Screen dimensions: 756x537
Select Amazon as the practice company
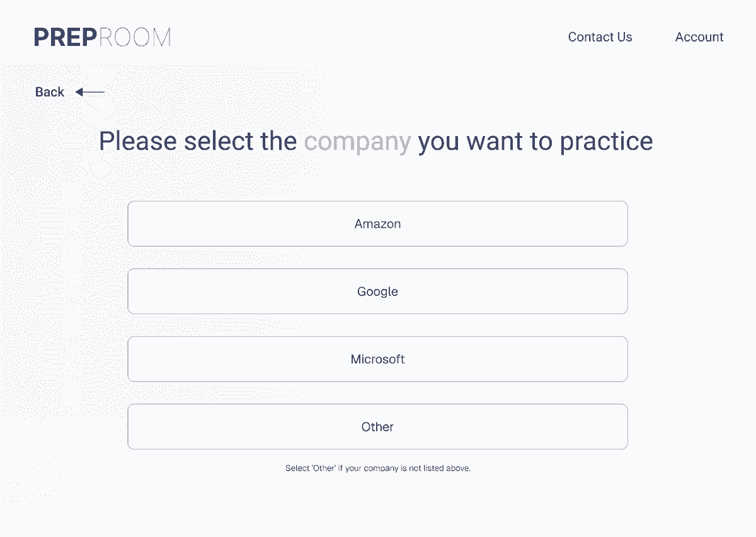pos(377,223)
